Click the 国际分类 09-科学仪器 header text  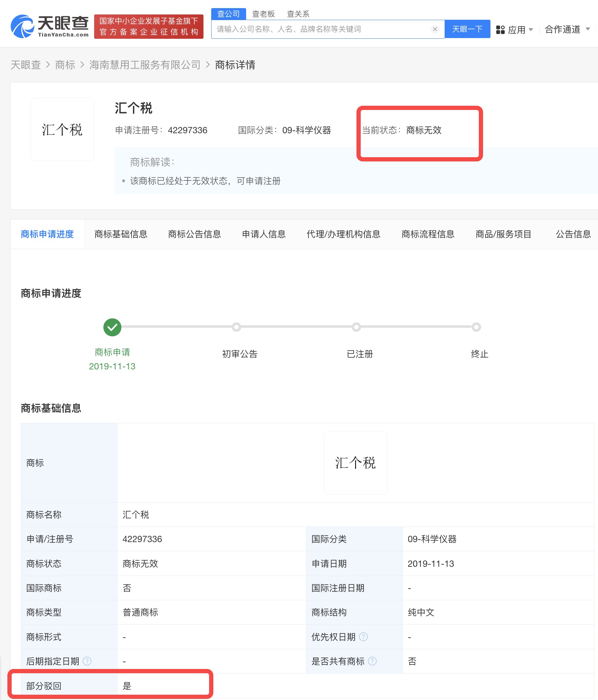(285, 130)
